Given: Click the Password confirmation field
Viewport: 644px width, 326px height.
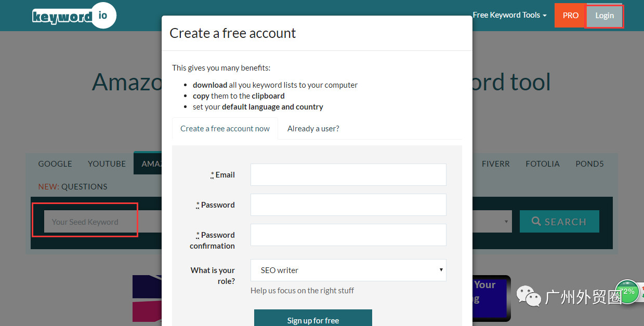Looking at the screenshot, I should (x=348, y=235).
